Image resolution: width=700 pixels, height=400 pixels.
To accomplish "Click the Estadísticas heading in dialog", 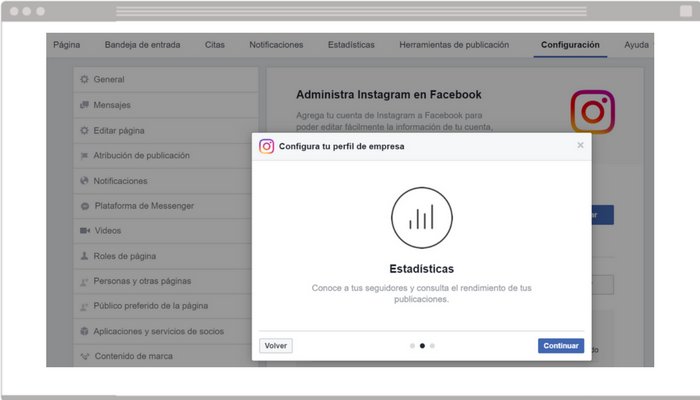I will tap(421, 269).
